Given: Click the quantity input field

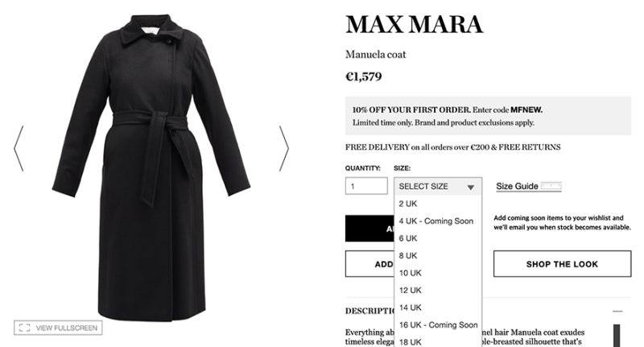Looking at the screenshot, I should (x=366, y=186).
